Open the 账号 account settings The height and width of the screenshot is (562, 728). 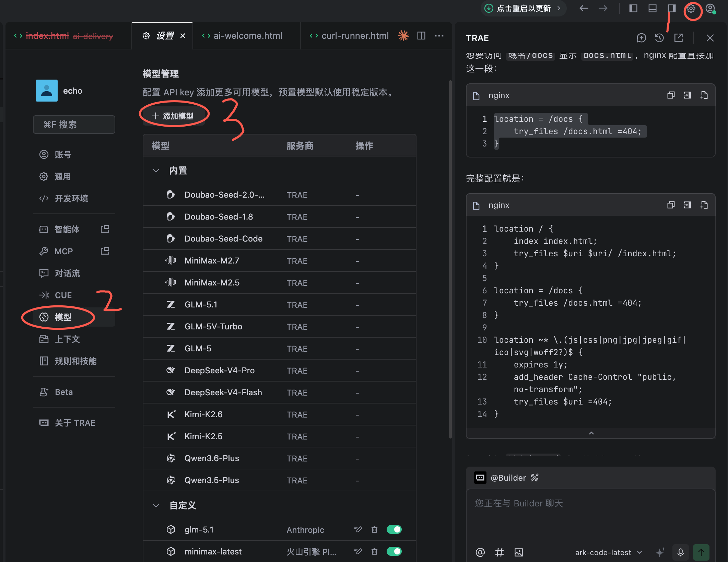(74, 154)
